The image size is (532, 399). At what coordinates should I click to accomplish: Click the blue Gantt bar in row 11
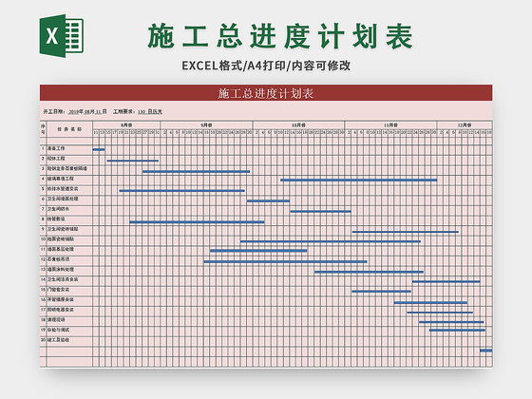tap(258, 251)
